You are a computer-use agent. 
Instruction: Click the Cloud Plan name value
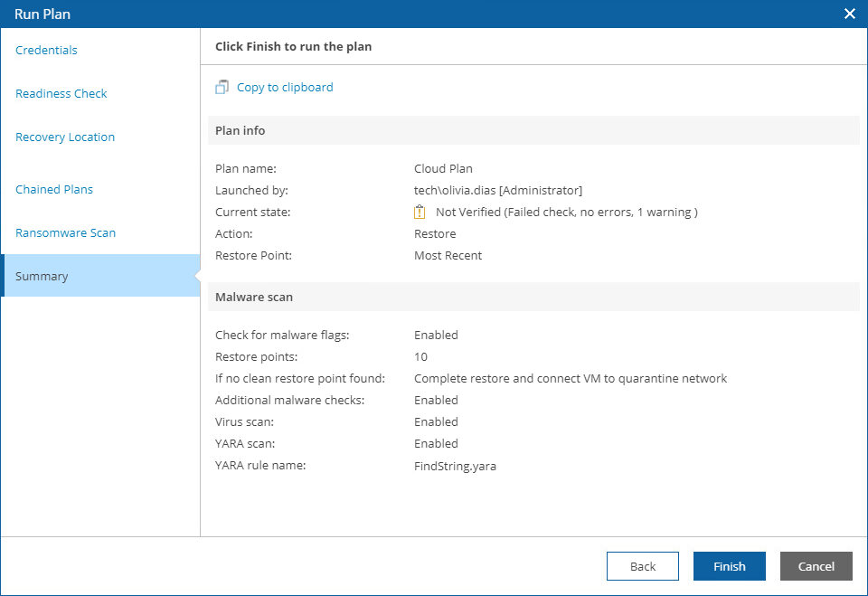click(x=443, y=169)
